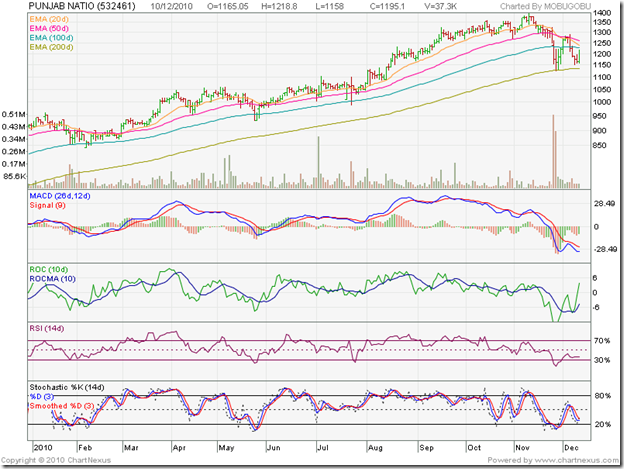
Task: Click the 0.51M volume axis label
Action: [x=14, y=115]
